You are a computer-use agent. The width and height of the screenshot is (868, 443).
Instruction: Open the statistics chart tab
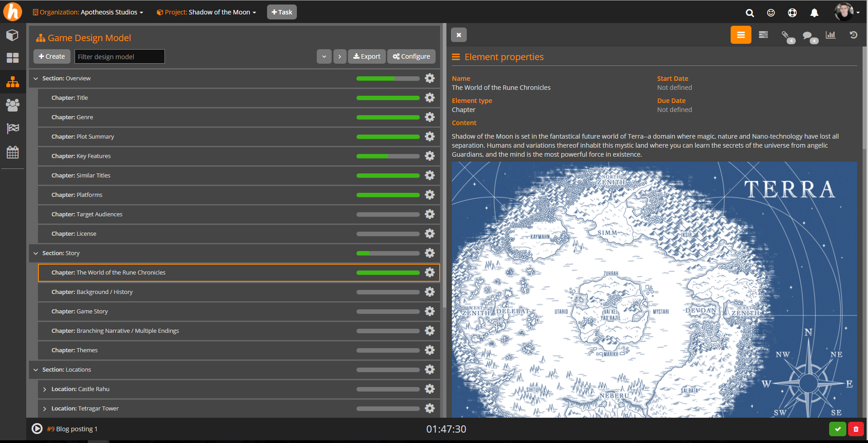click(x=830, y=35)
